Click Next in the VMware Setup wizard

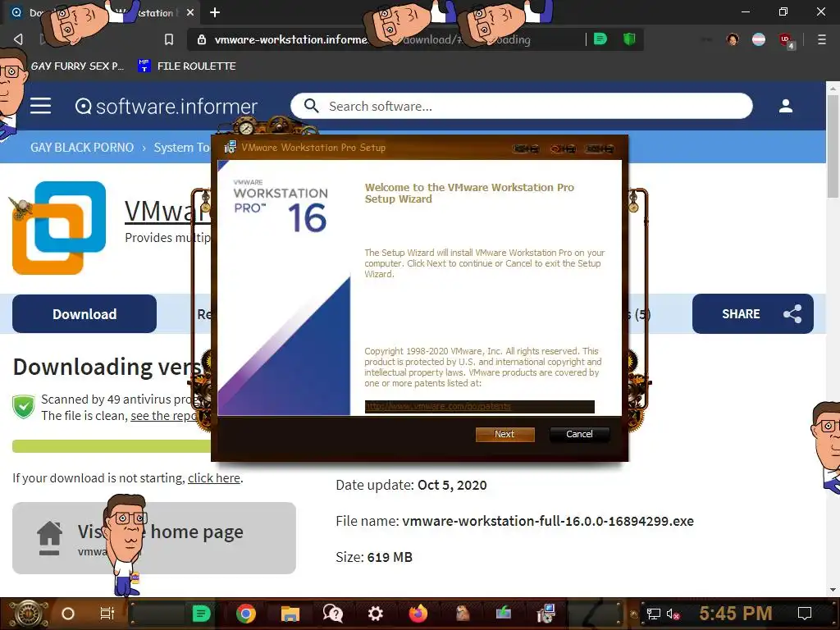pos(504,434)
